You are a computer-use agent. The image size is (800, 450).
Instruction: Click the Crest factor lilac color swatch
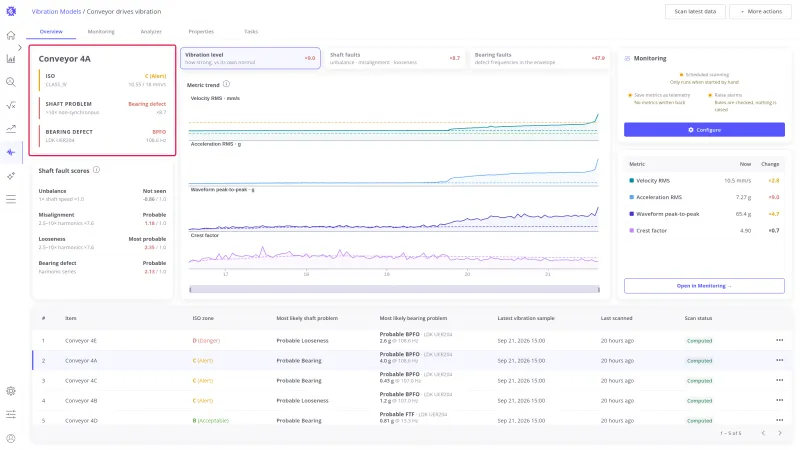coord(632,231)
